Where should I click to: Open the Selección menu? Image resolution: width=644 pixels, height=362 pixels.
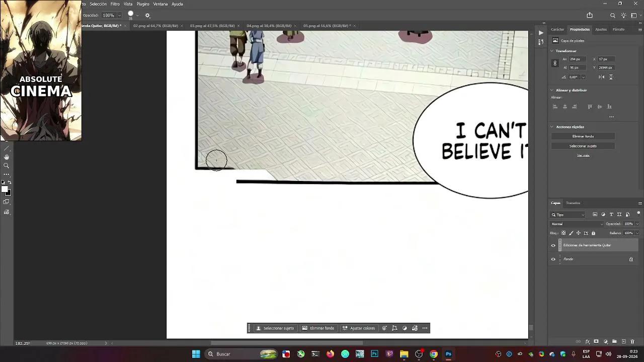98,4
